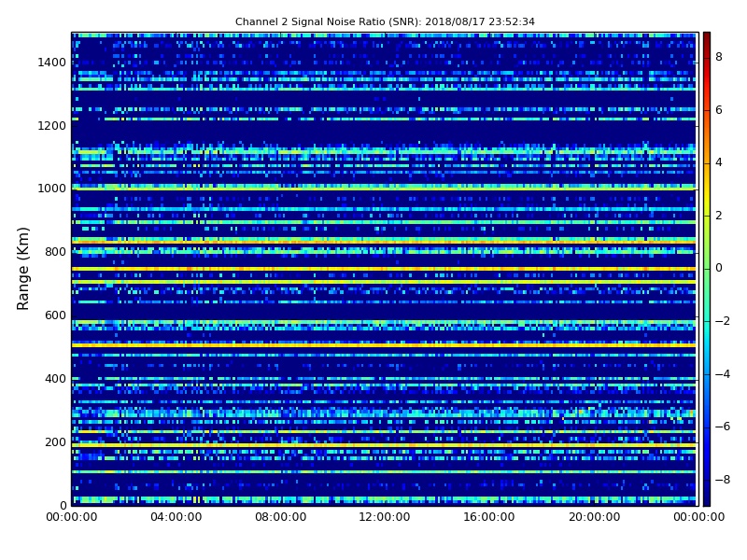Click the 04:00:00 time axis label
This screenshot has width=747, height=560.
[176, 517]
